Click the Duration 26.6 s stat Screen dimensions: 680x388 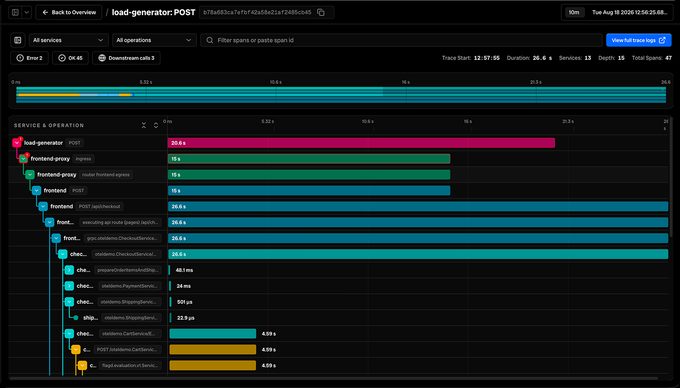(x=530, y=58)
